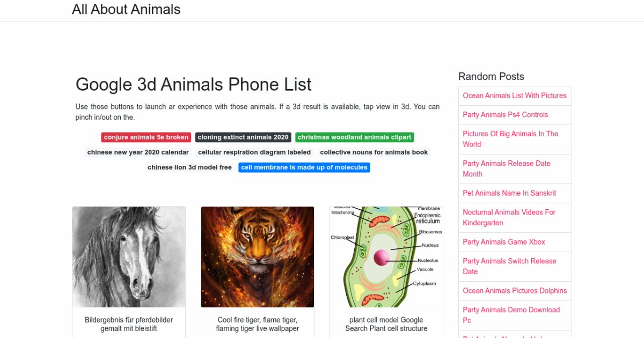Select the 'conjure animals 5e broken' tag
This screenshot has width=644, height=338.
point(146,137)
